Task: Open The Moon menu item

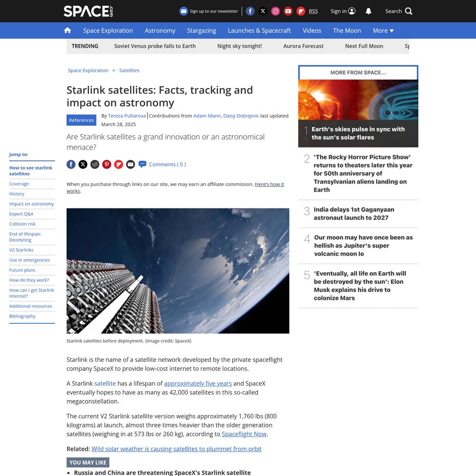Action: pos(347,30)
